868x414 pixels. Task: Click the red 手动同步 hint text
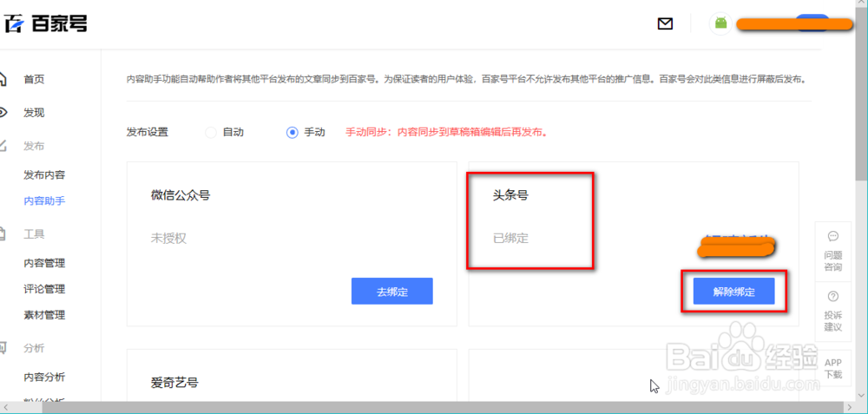pos(447,133)
